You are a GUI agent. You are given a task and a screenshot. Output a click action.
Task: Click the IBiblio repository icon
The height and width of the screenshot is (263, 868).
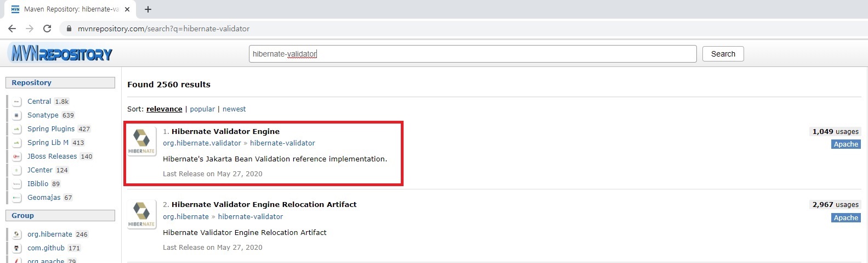(17, 184)
